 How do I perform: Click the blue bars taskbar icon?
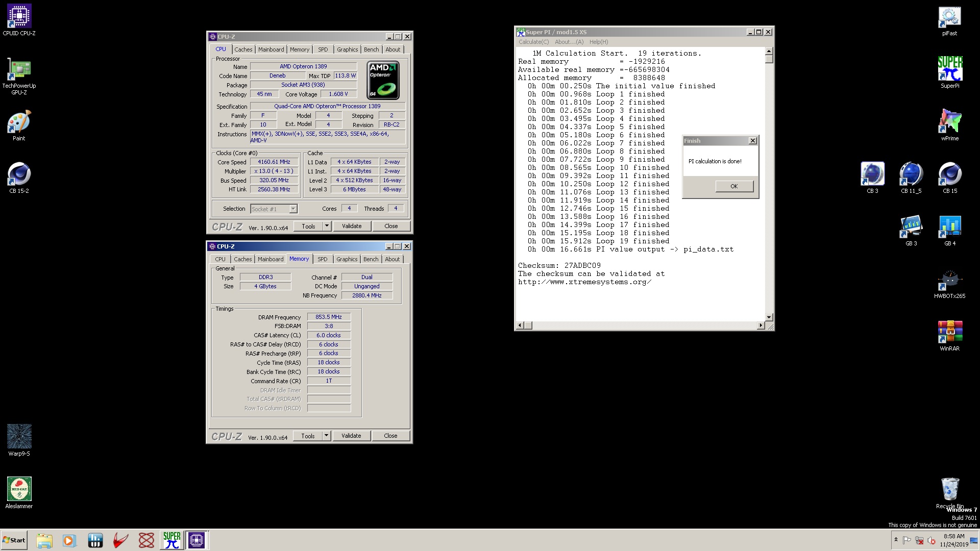click(x=95, y=540)
